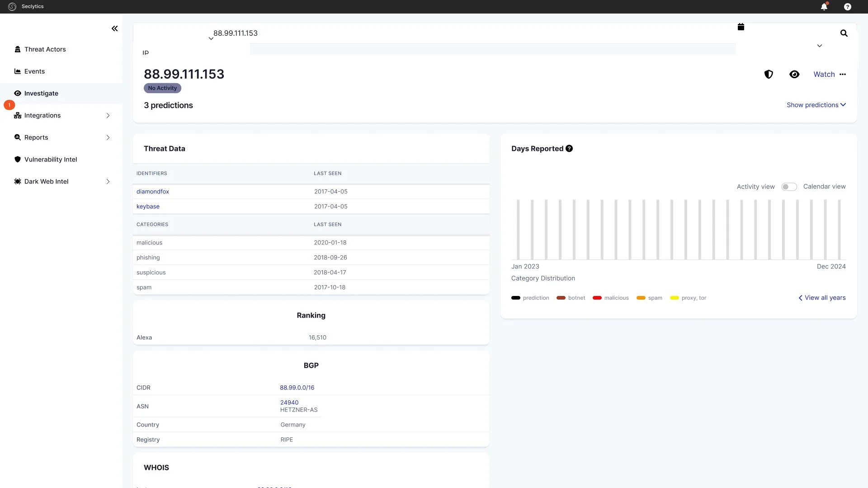Toggle the eye watch icon
This screenshot has height=488, width=868.
coord(794,75)
